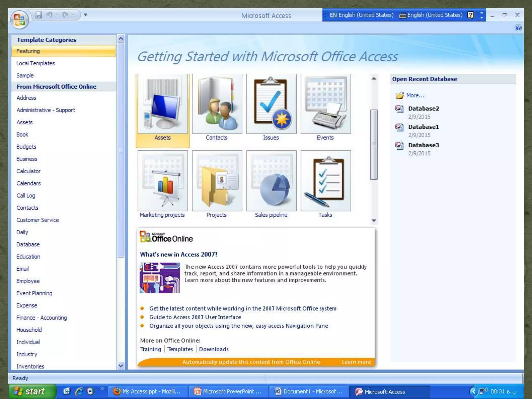Open More... recent databases link
The height and width of the screenshot is (399, 532).
(415, 96)
